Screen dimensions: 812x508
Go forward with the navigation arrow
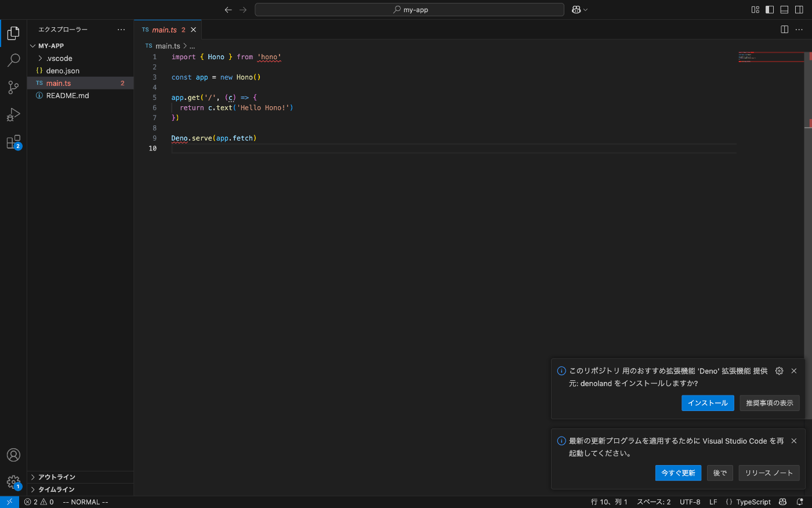[243, 10]
